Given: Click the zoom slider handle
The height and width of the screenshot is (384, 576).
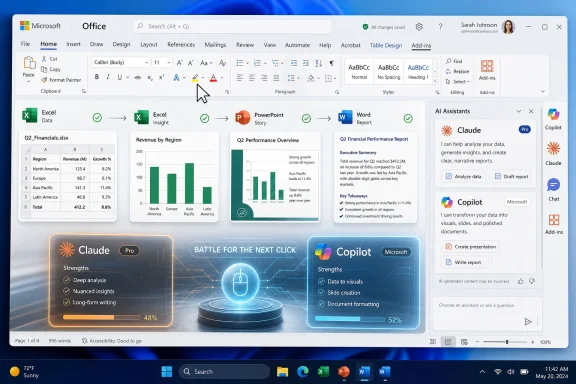Looking at the screenshot, I should tap(507, 342).
